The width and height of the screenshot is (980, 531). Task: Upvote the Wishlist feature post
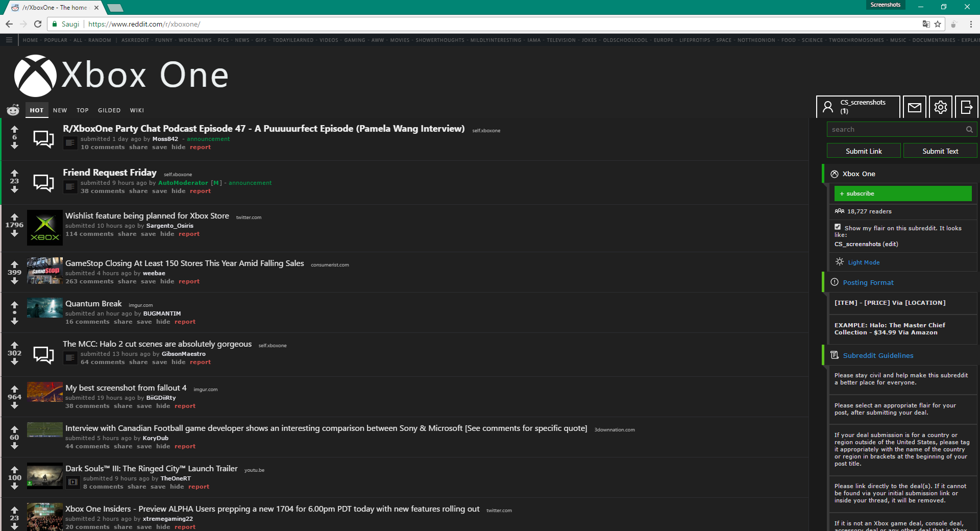[14, 217]
